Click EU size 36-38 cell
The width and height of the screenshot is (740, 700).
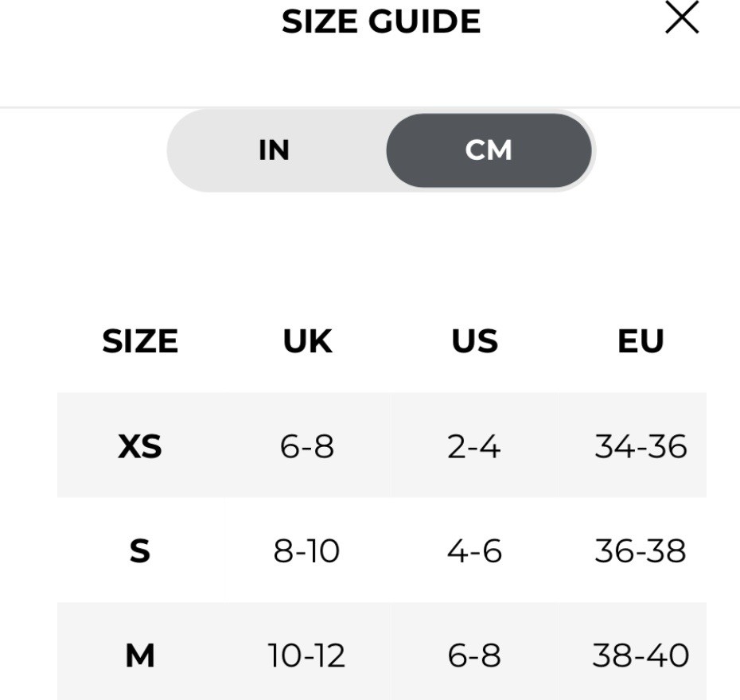641,550
